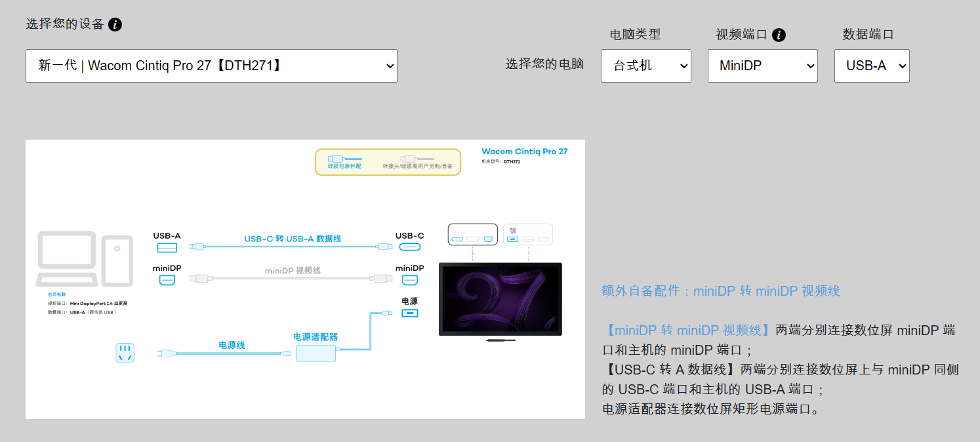Click the wall power socket icon
The height and width of the screenshot is (442, 980).
pyautogui.click(x=125, y=353)
